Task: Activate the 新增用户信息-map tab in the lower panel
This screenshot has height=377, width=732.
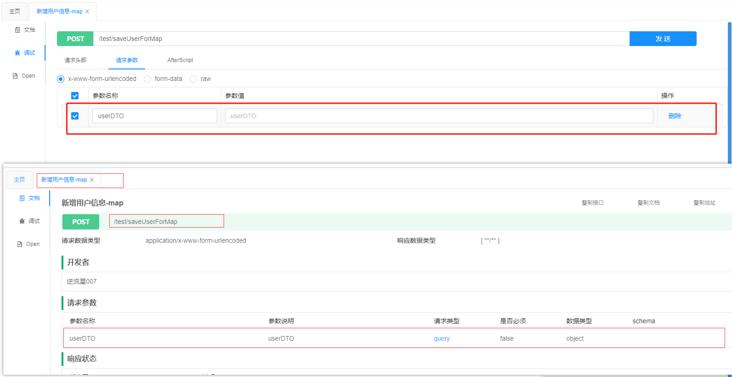Action: tap(64, 180)
